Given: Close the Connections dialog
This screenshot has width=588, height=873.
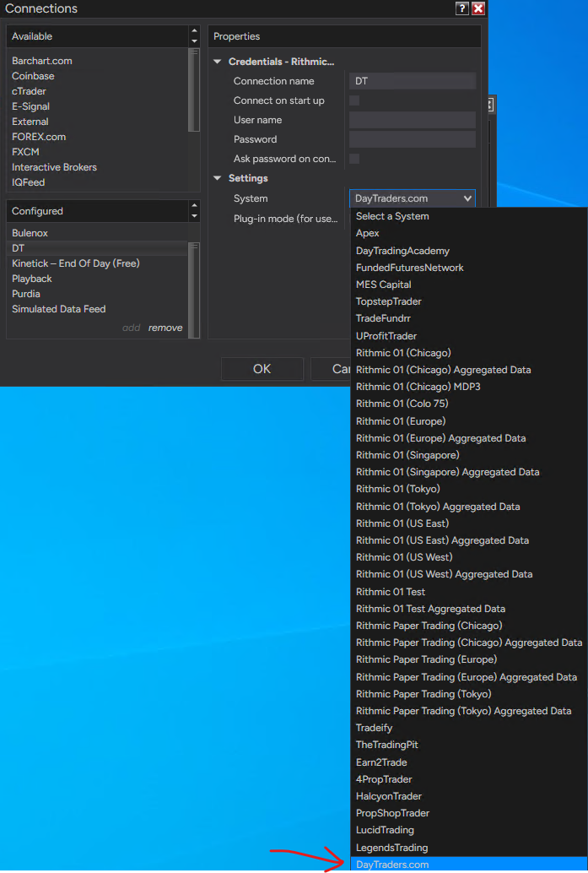Looking at the screenshot, I should 477,8.
